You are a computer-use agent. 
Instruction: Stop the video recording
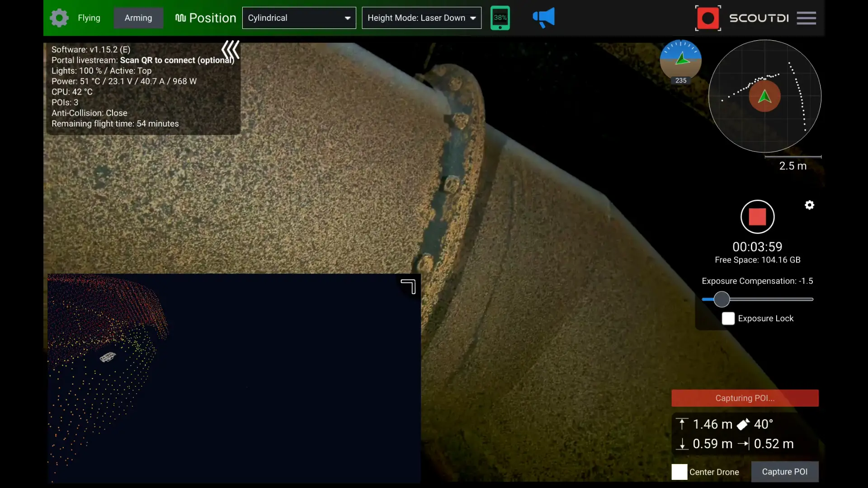(757, 217)
